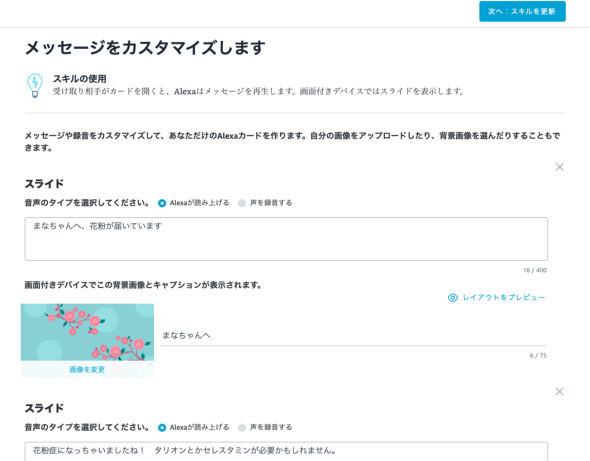This screenshot has height=461, width=590.
Task: Open the レイアウトをプレビュー link
Action: [504, 297]
